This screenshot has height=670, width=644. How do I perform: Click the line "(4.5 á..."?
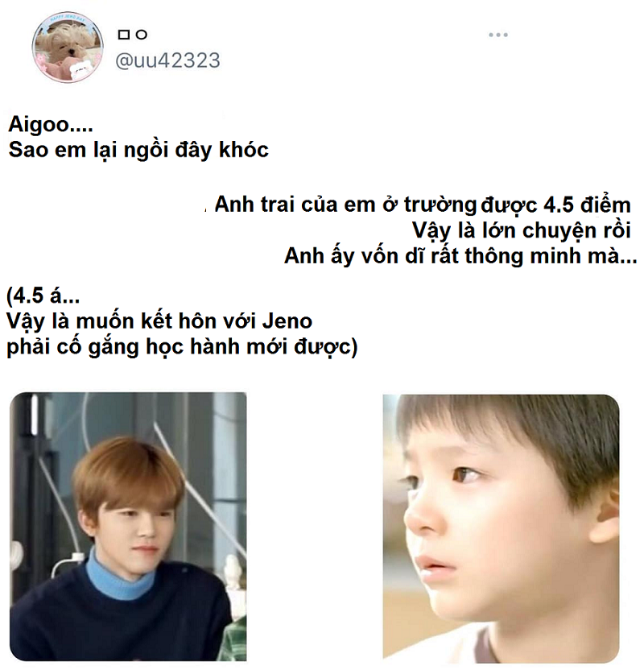coord(43,296)
